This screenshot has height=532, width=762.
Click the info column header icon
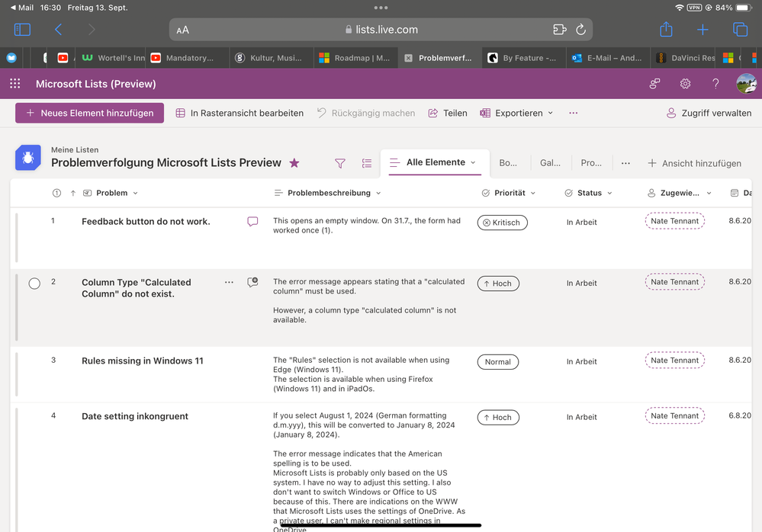(x=57, y=193)
